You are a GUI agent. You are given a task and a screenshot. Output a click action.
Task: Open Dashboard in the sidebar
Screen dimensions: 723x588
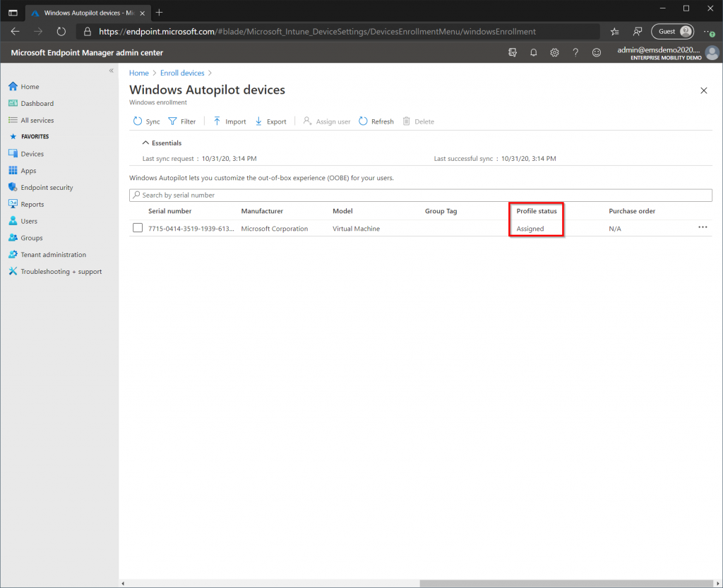(31, 103)
